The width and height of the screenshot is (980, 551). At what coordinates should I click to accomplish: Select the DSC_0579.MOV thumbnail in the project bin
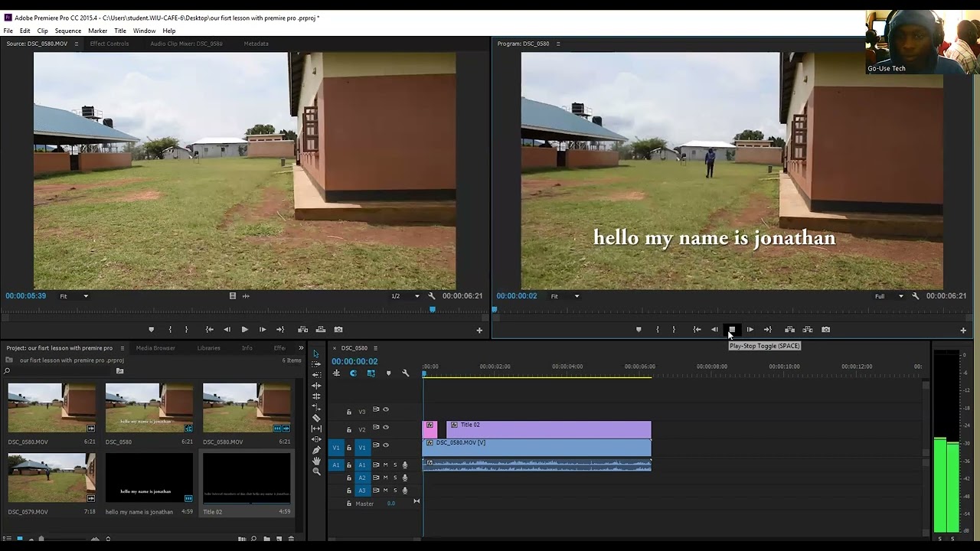[x=51, y=478]
